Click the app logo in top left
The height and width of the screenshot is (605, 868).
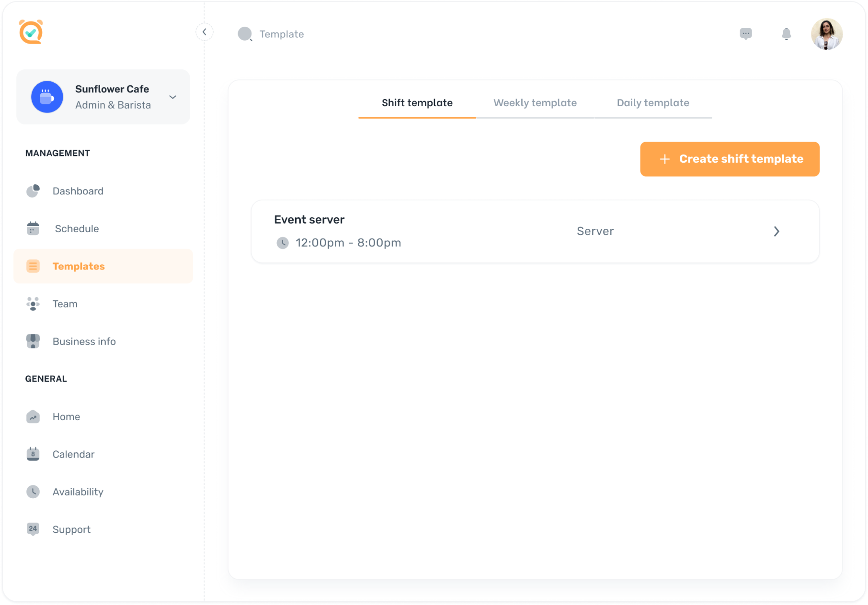31,33
